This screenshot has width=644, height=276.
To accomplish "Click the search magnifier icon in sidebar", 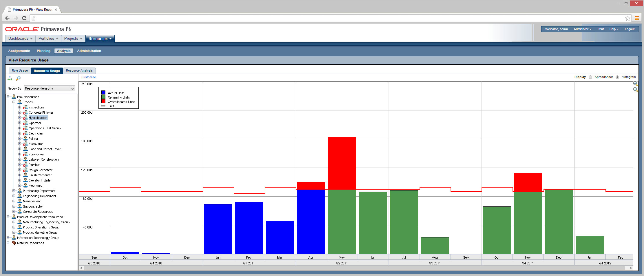I will click(18, 78).
